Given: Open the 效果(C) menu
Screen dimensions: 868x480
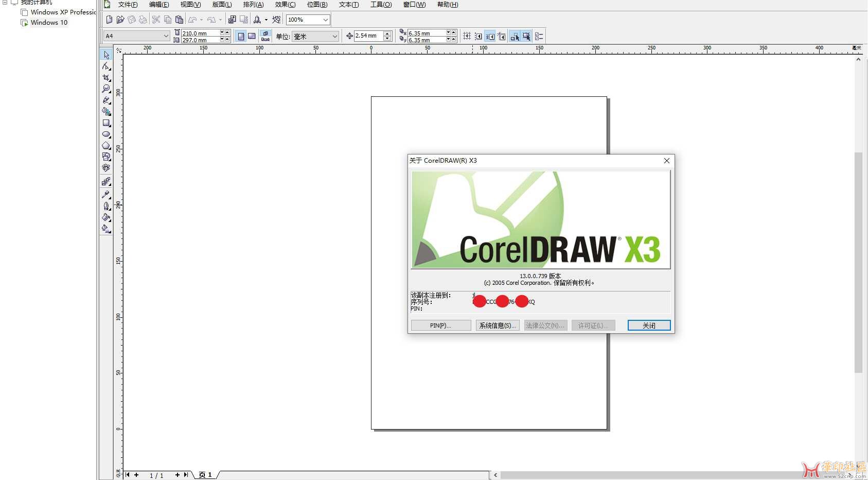Looking at the screenshot, I should [285, 5].
